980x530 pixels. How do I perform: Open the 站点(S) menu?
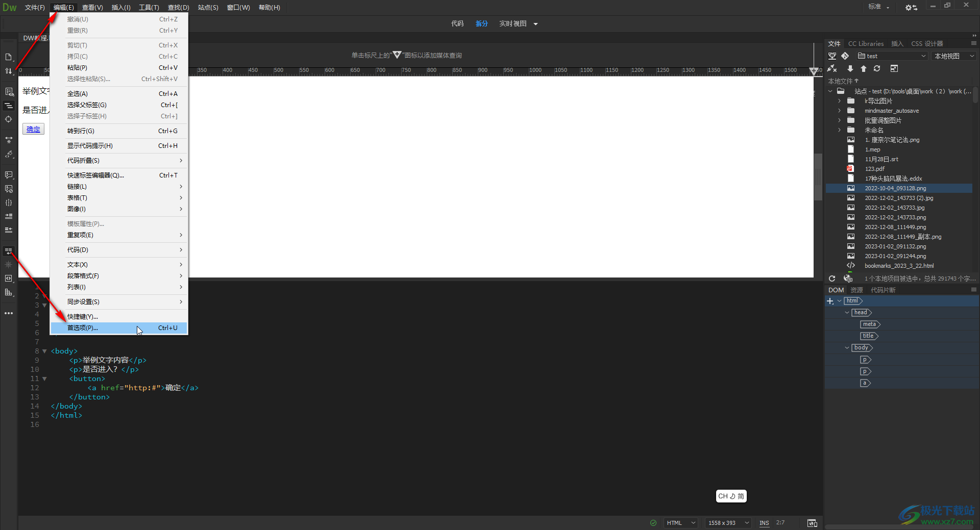[208, 7]
